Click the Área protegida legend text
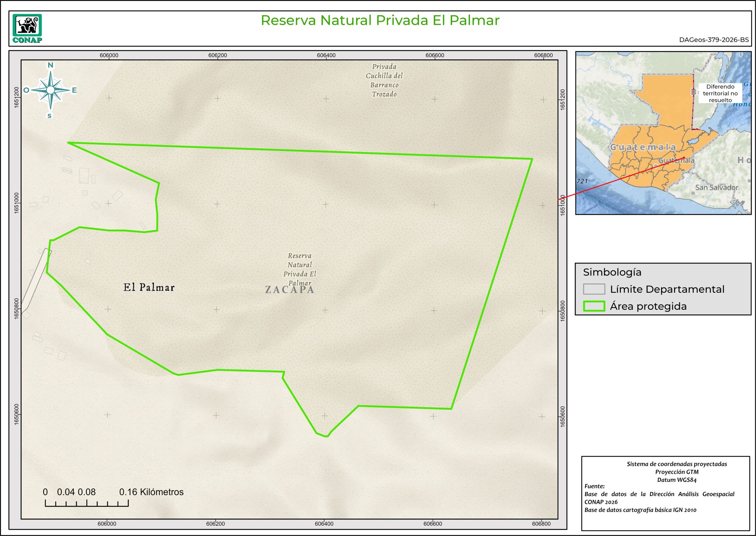Screen dimensions: 756x536 click(648, 306)
